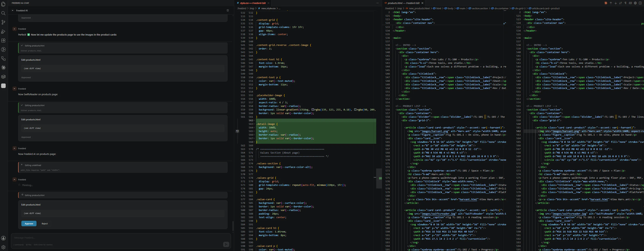Reject the products.html edit
Screen dimensions: 644x251
pos(44,224)
